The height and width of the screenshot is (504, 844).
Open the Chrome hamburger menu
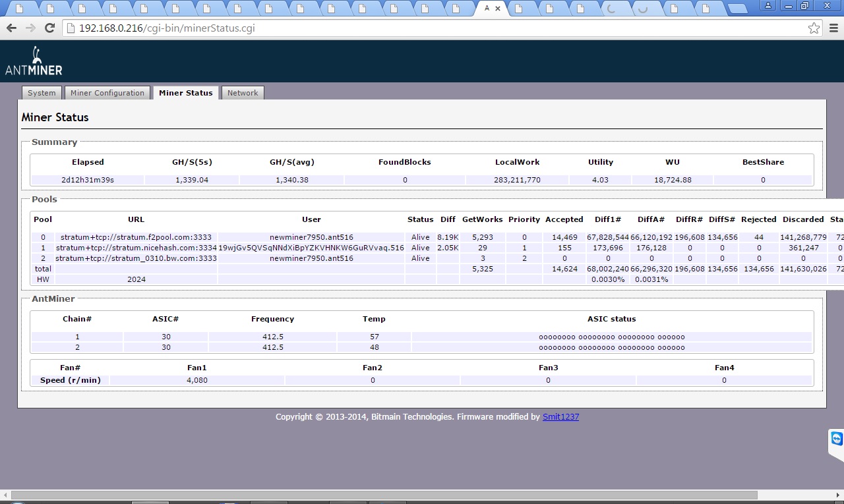pyautogui.click(x=834, y=28)
